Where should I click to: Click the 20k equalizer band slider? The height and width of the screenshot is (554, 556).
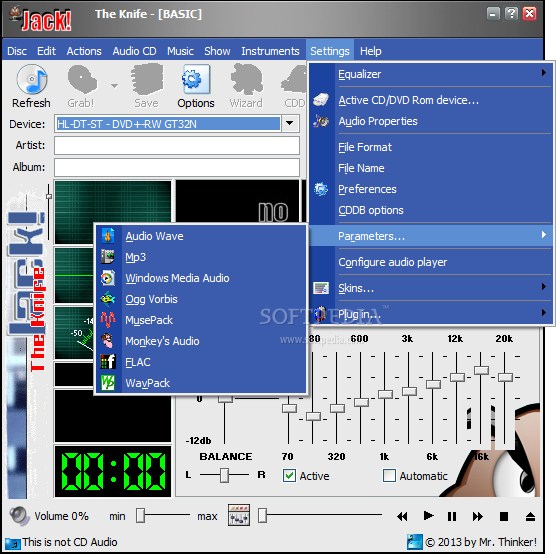505,377
